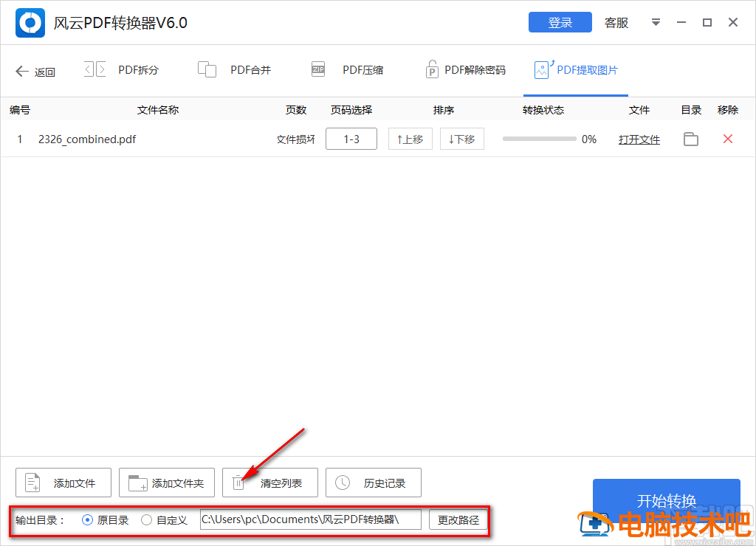This screenshot has height=546, width=756.
Task: Open the output folder icon for 2326_combined.pdf
Action: click(x=691, y=139)
